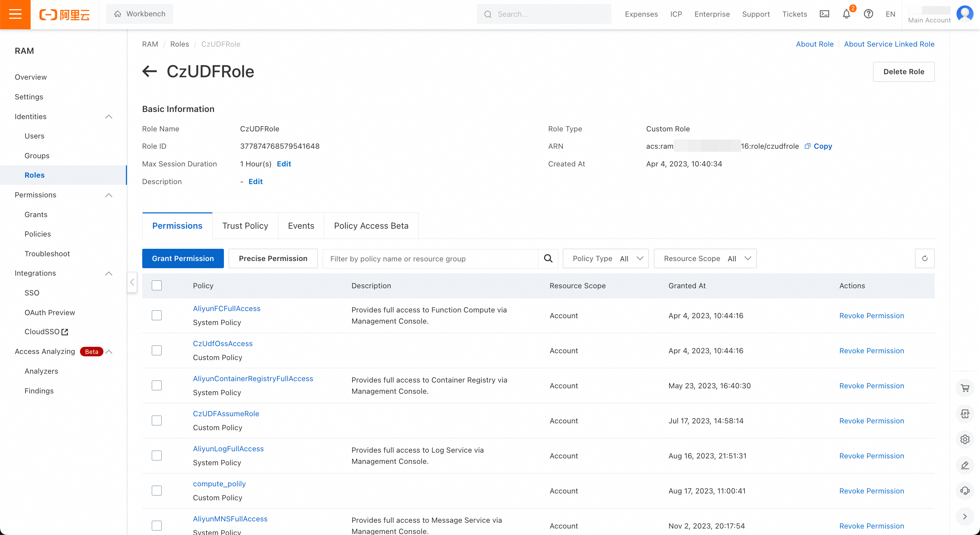Click the notification bell icon
980x535 pixels.
[x=846, y=14]
